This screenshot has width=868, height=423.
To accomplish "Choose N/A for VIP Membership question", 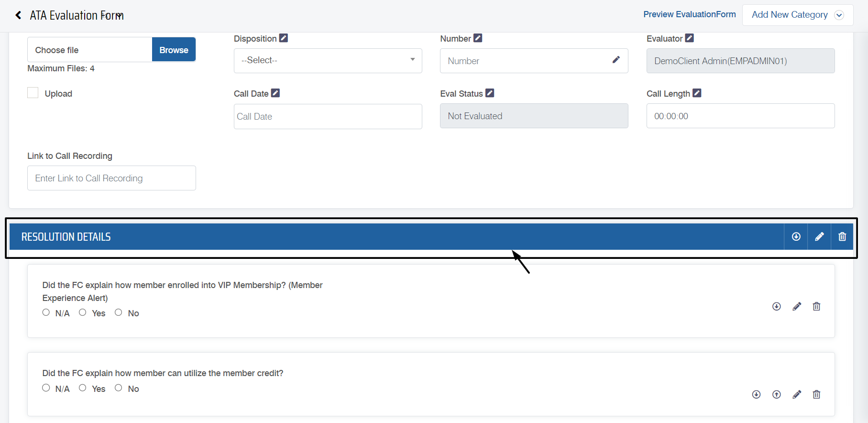I will point(46,312).
